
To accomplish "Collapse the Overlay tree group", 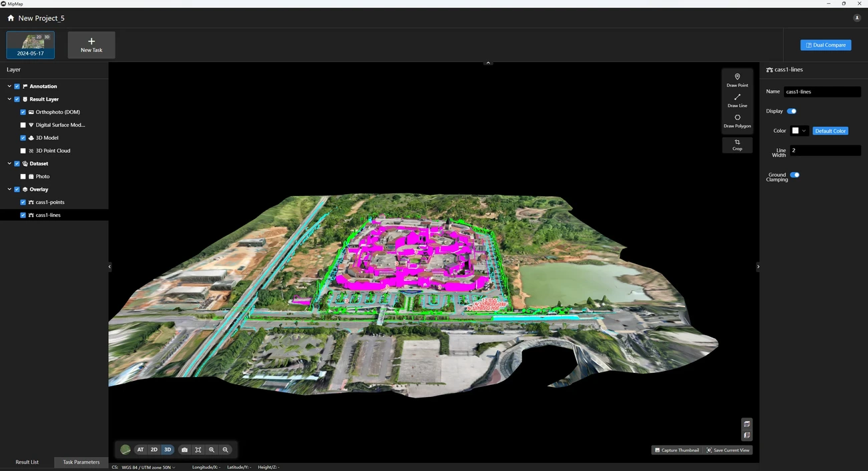I will pyautogui.click(x=9, y=189).
